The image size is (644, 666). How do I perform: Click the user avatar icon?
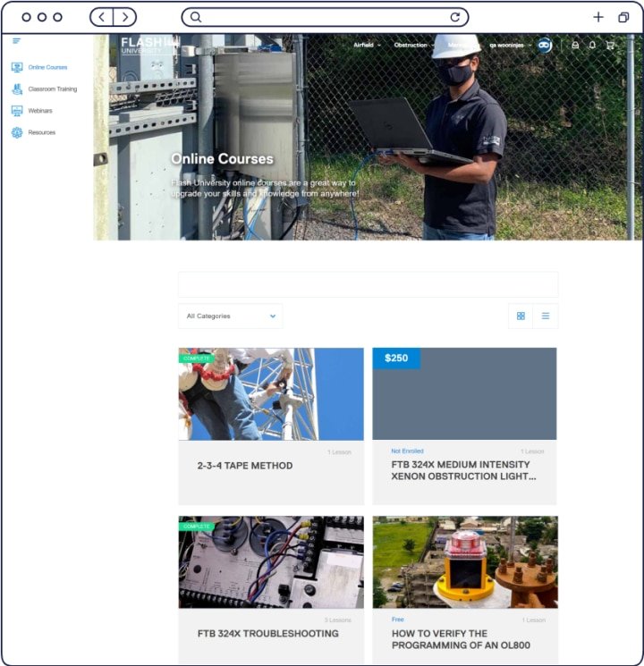545,45
